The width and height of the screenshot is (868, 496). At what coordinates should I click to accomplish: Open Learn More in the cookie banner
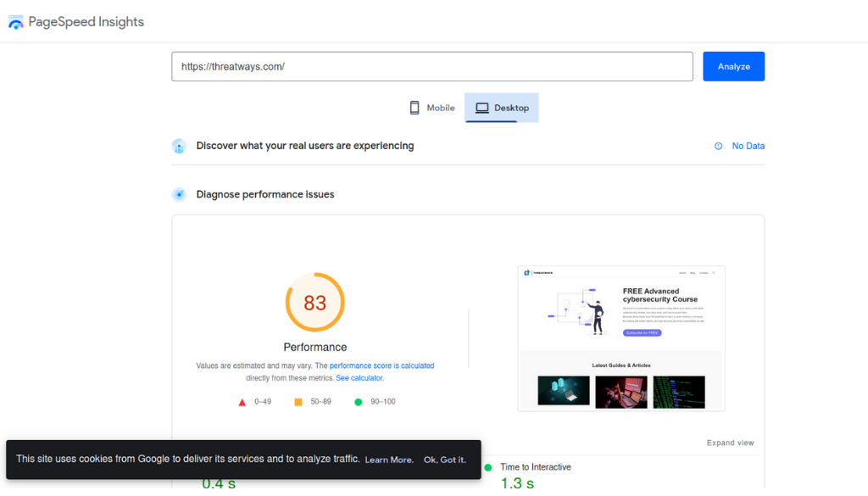(x=389, y=460)
